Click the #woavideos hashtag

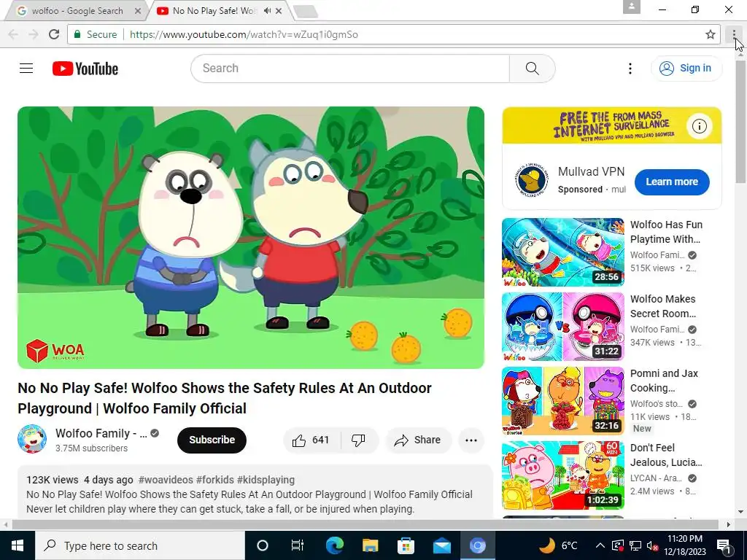point(166,480)
